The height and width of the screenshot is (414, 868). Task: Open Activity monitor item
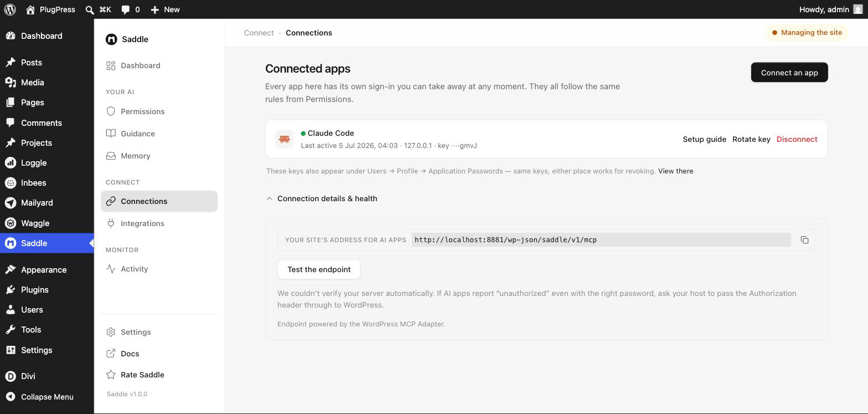click(x=159, y=269)
